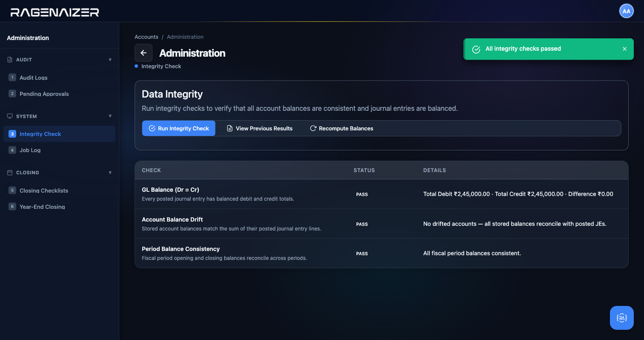Click the No drifted accounts details text

tap(515, 224)
